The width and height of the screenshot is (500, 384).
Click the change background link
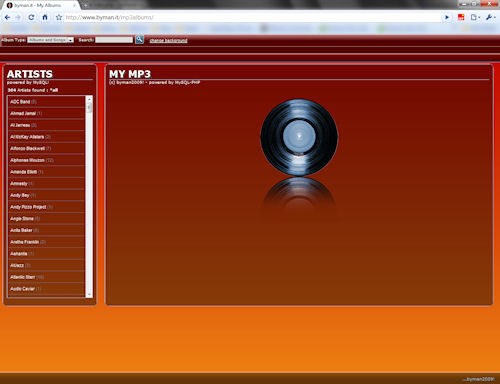pos(168,41)
